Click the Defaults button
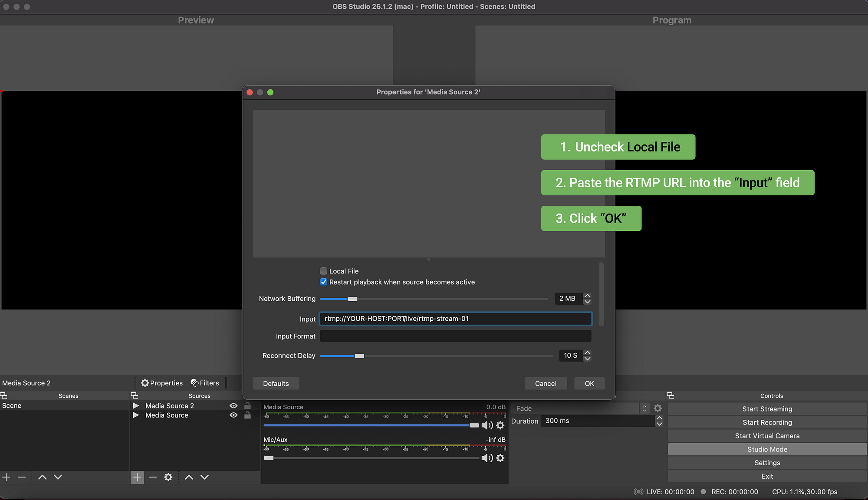Image resolution: width=868 pixels, height=500 pixels. pos(276,383)
